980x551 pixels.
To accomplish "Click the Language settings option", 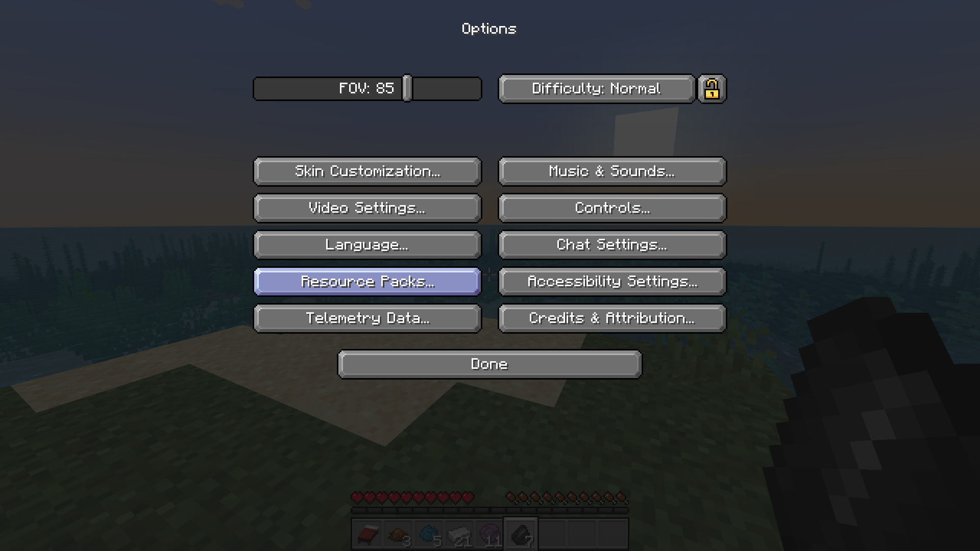I will [367, 244].
